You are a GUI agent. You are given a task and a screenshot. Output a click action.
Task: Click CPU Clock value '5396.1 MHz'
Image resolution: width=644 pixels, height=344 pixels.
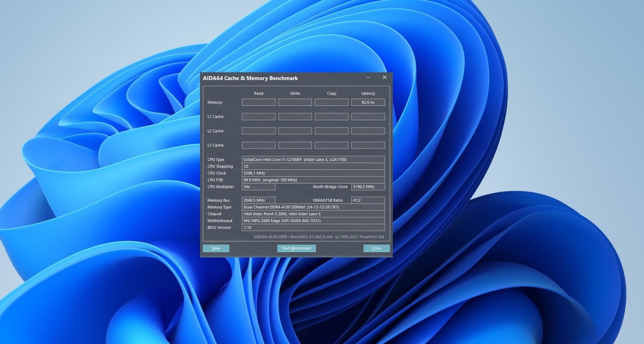coord(313,173)
